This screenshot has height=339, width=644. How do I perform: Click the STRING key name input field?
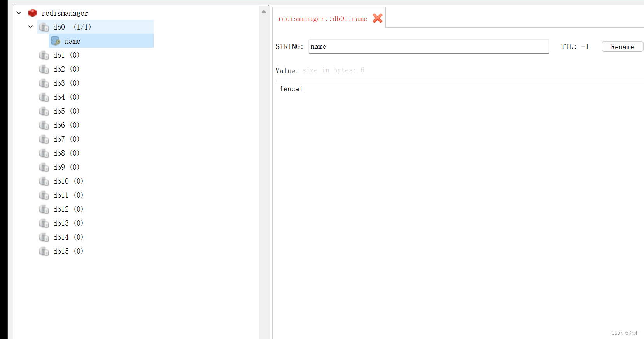click(x=429, y=46)
